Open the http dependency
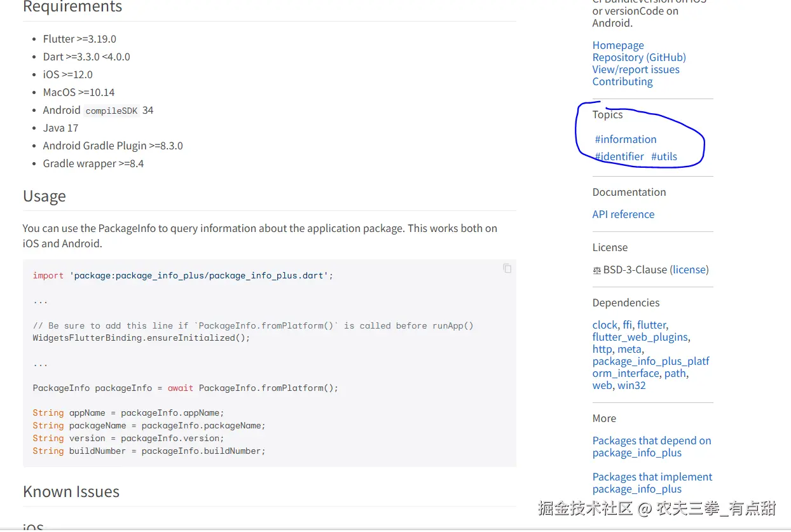Viewport: 791px width, 532px height. [602, 349]
